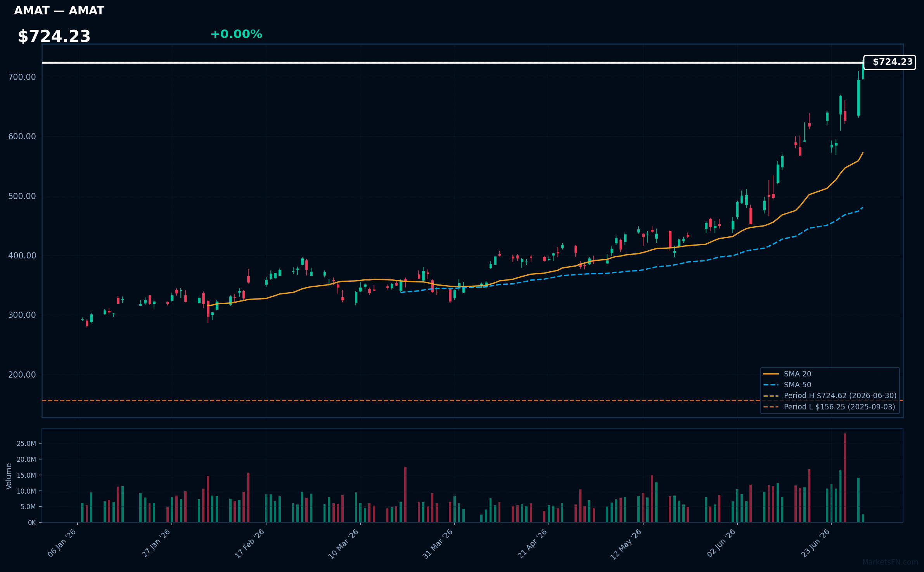Click the 600.00 price axis label

point(22,136)
